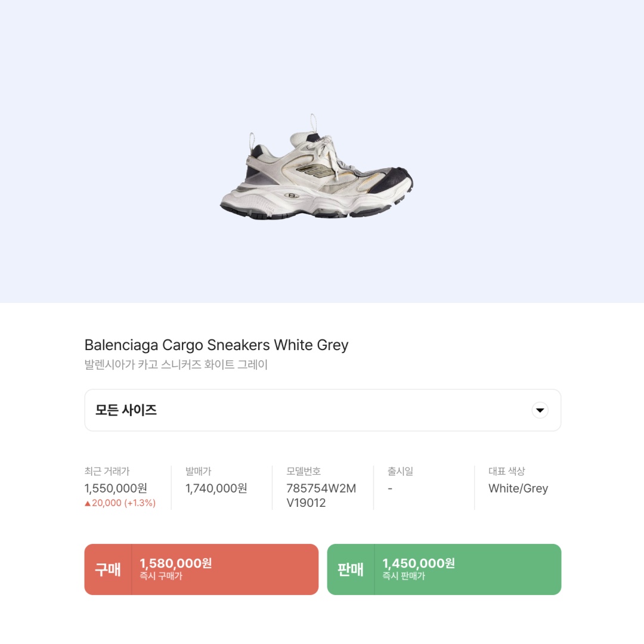
Task: Open the 모든 사이즈 size selector
Action: [323, 410]
